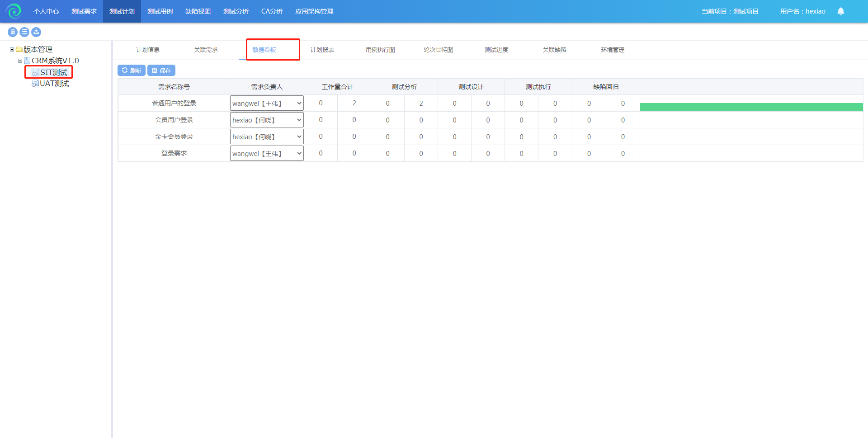Switch to the 轮次甘特图 tab
This screenshot has width=868, height=438.
pyautogui.click(x=438, y=50)
